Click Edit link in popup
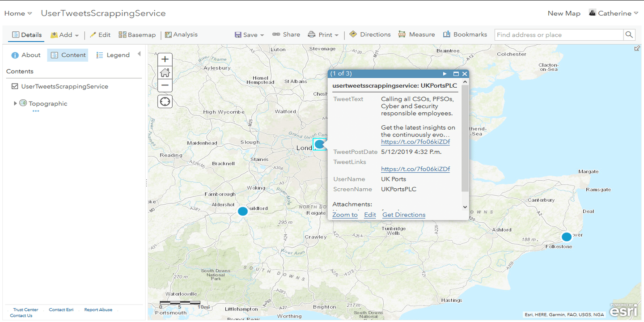 (370, 215)
